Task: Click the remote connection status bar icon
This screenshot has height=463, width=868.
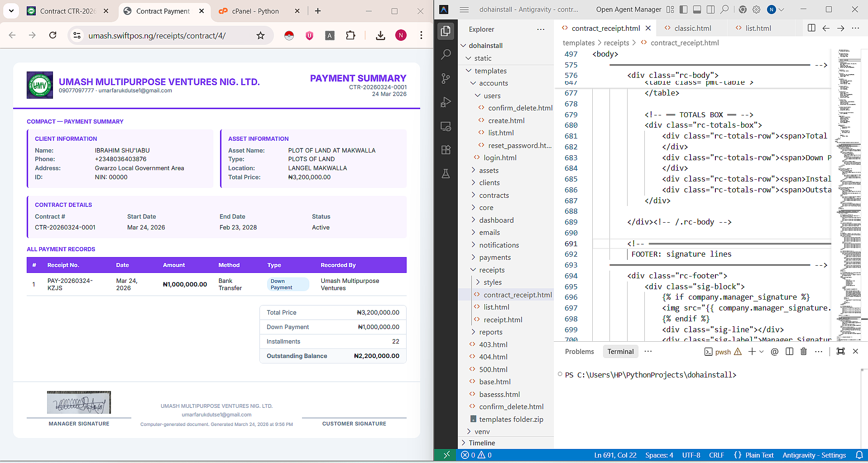Action: click(446, 455)
